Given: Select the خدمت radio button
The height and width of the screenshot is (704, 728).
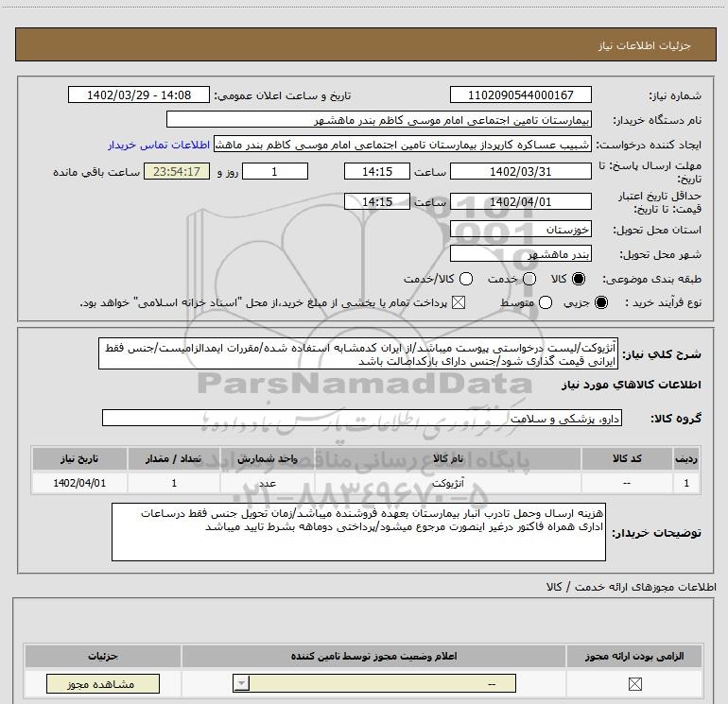Looking at the screenshot, I should coord(529,279).
